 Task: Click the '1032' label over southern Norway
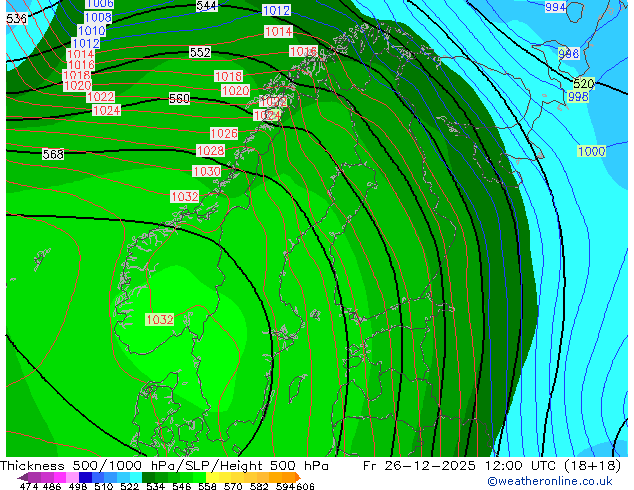pos(160,319)
